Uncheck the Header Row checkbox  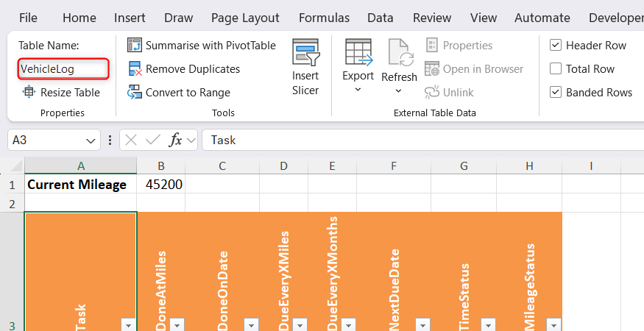555,45
